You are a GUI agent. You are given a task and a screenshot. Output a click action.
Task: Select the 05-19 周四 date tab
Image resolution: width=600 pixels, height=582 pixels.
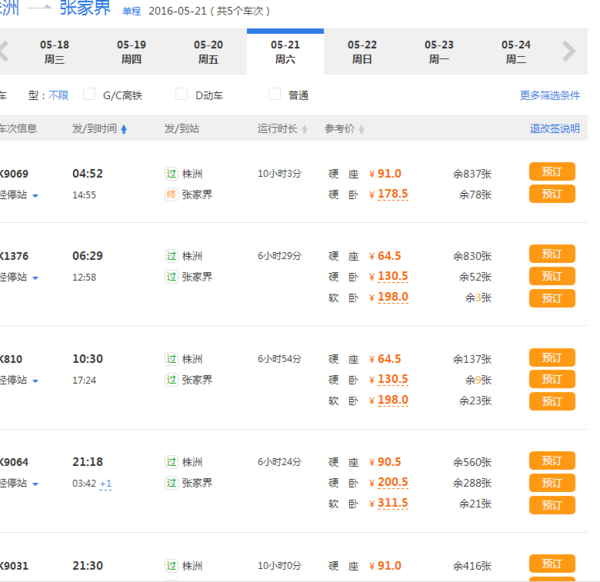(x=132, y=52)
